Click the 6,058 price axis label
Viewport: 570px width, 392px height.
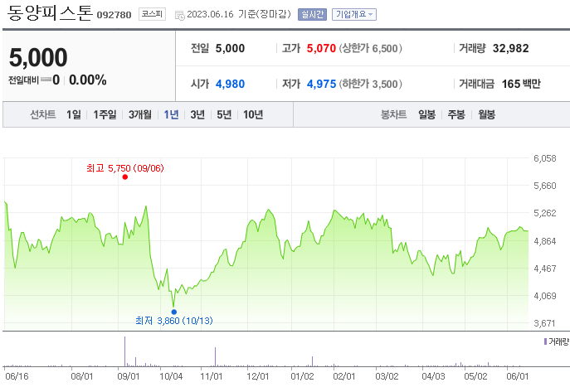(x=544, y=158)
